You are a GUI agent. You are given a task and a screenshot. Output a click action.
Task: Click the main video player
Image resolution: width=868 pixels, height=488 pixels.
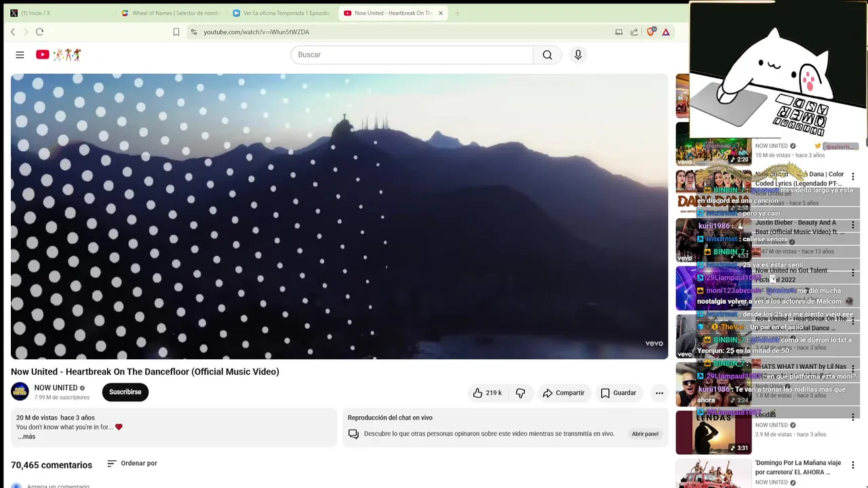tap(339, 216)
